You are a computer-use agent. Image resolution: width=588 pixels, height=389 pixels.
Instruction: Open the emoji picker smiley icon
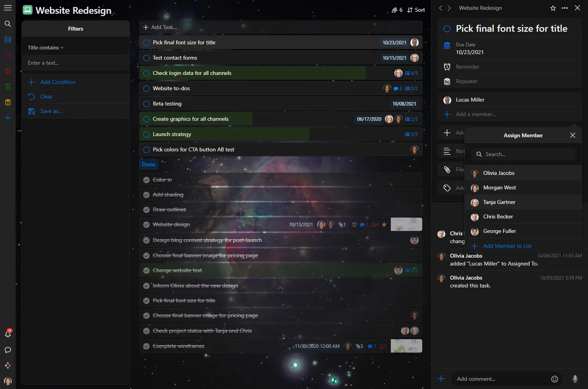(x=554, y=379)
